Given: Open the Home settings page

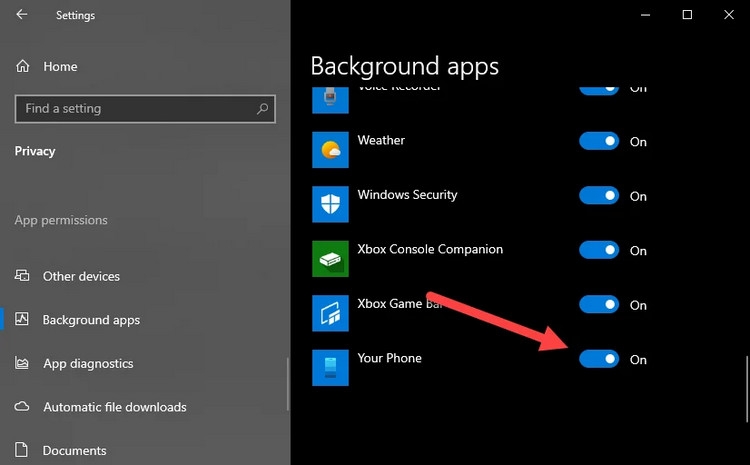Looking at the screenshot, I should coord(60,66).
